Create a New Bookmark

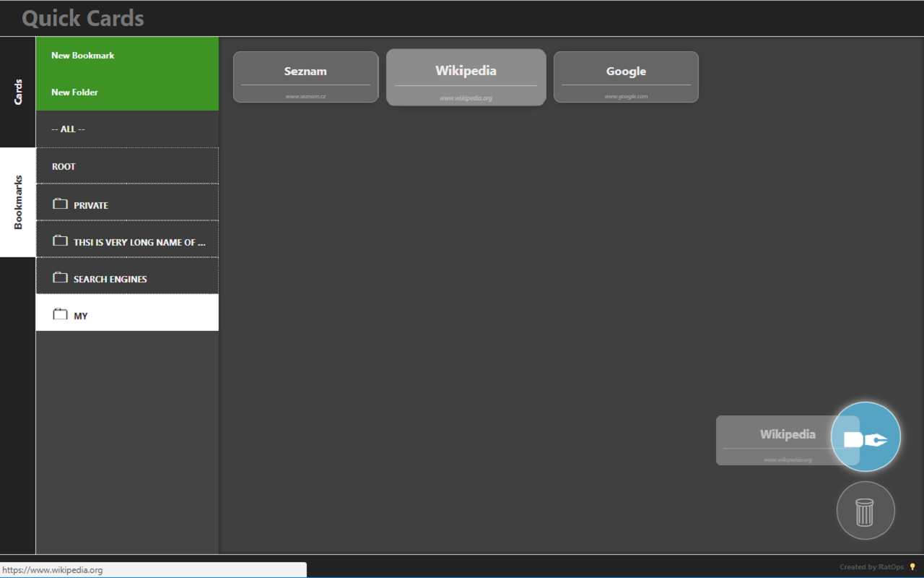click(127, 55)
